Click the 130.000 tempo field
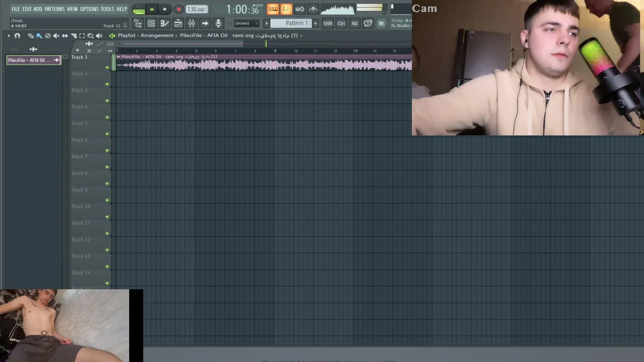 tap(196, 10)
